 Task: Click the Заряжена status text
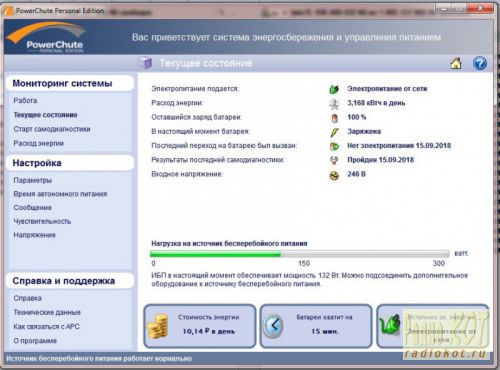(364, 131)
